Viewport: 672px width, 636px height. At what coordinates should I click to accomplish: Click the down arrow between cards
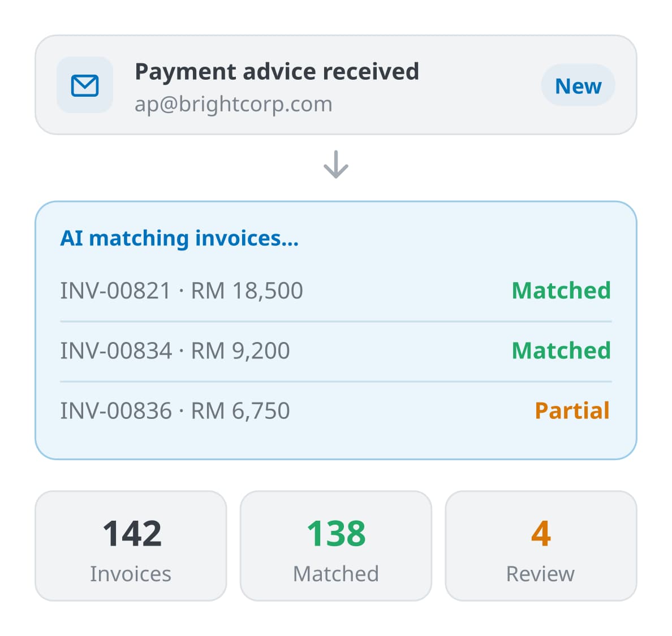(x=336, y=165)
